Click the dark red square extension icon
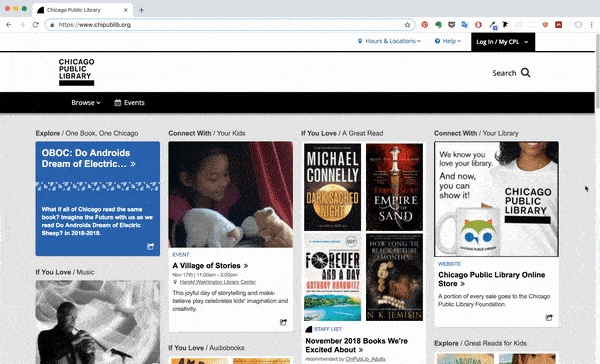Viewport: 600px width, 364px height. tap(559, 24)
